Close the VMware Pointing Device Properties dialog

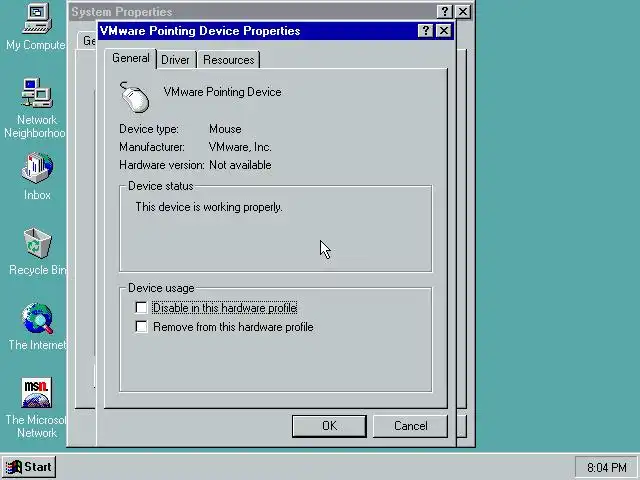(444, 31)
